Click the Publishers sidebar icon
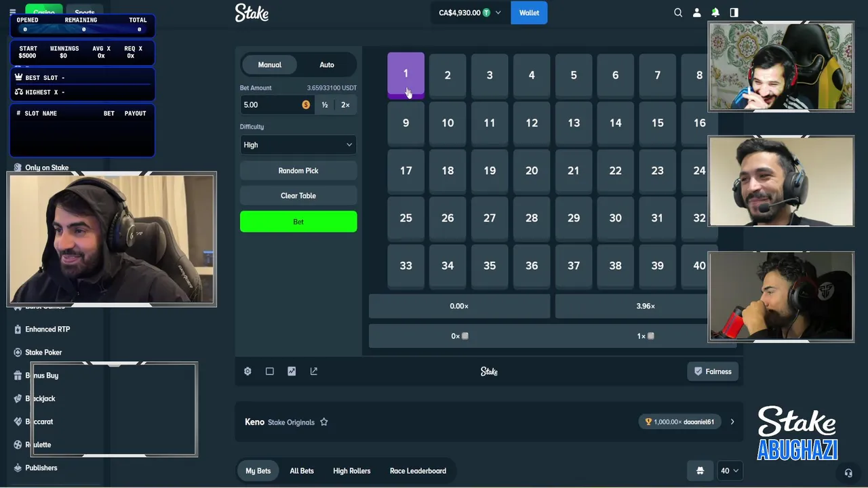Image resolution: width=868 pixels, height=488 pixels. [x=18, y=468]
